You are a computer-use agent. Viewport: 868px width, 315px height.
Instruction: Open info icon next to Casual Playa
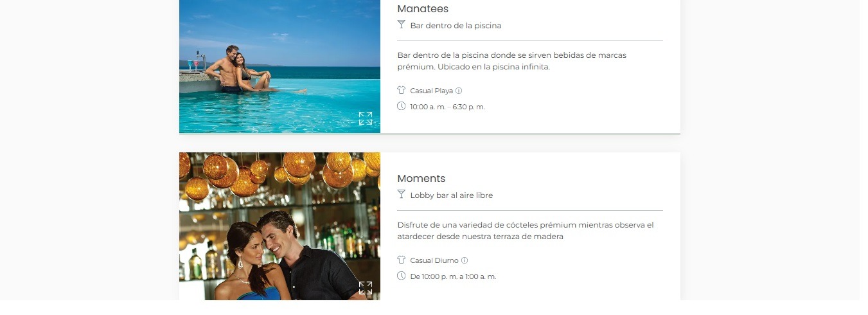(459, 91)
